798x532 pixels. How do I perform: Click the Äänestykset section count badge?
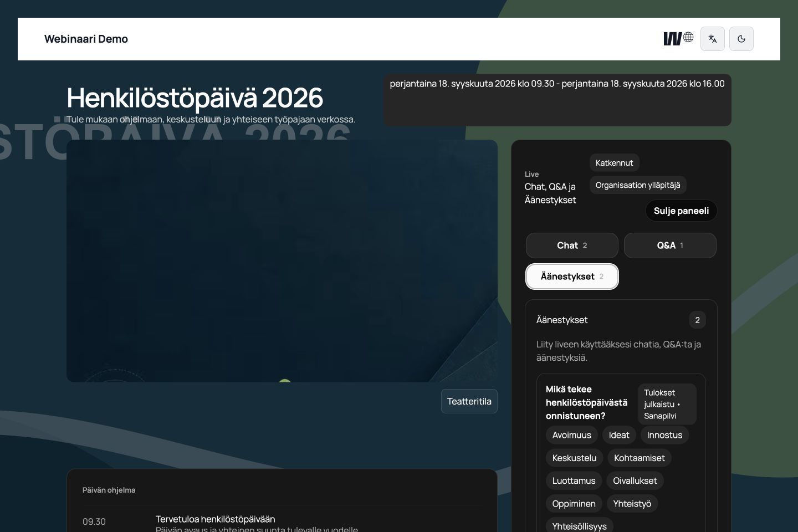697,320
